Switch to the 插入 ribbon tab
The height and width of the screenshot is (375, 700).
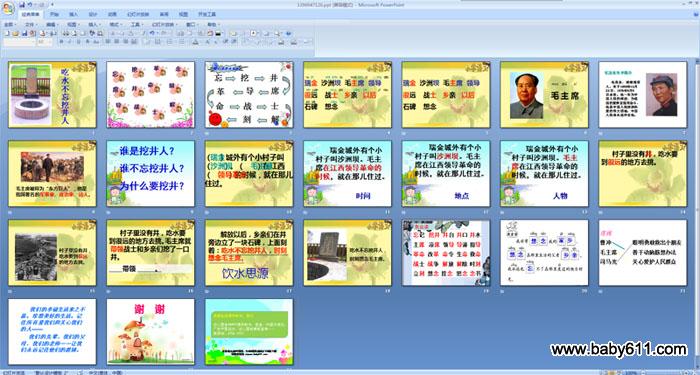(x=73, y=14)
